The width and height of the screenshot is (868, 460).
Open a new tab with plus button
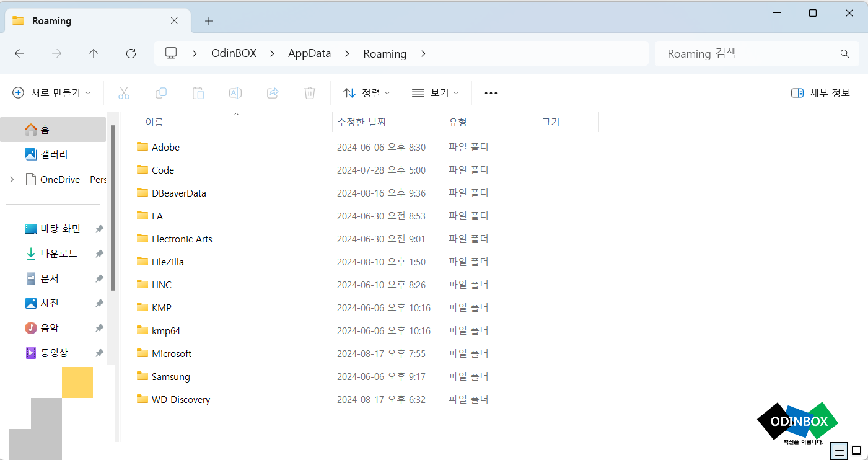click(209, 21)
